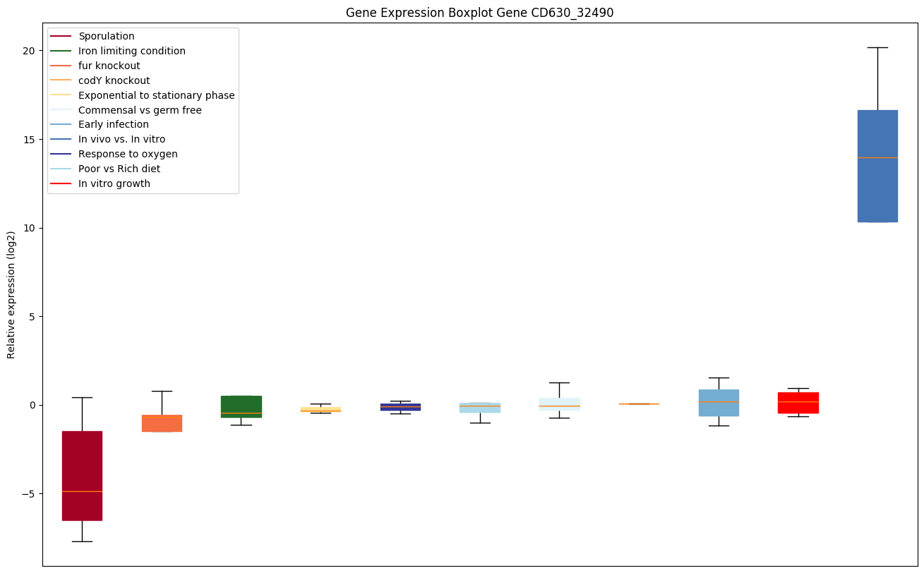This screenshot has width=924, height=573.
Task: Click Exponential to stationary phase legend text
Action: (x=156, y=95)
